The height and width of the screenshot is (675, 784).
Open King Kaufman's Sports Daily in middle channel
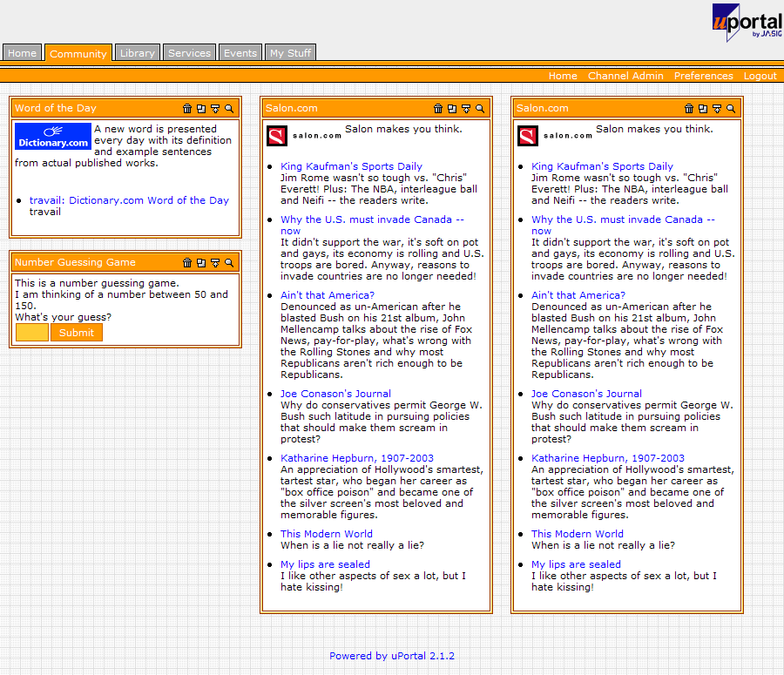click(351, 166)
